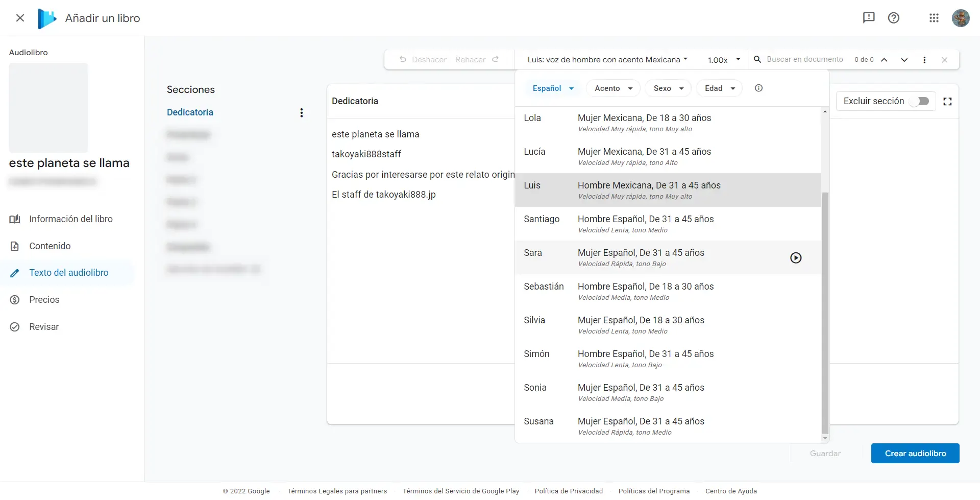Click the voice filter info icon
The image size is (980, 500).
coord(758,88)
